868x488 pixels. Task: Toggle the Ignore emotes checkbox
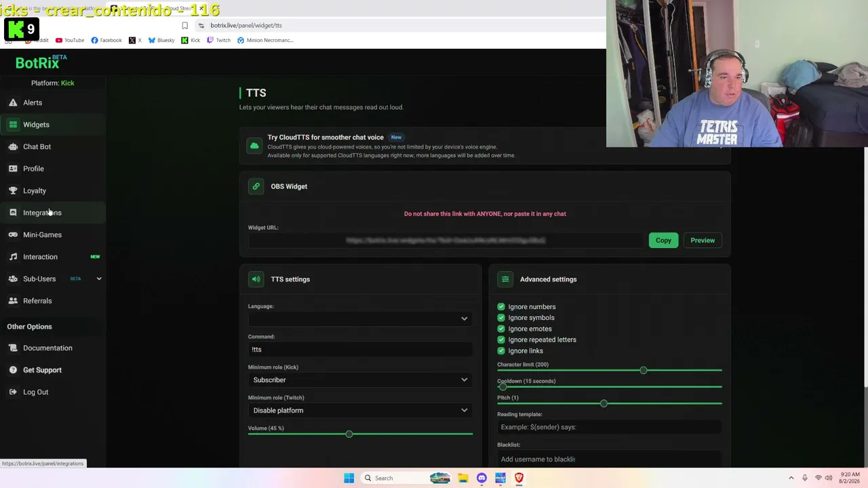[x=501, y=329]
